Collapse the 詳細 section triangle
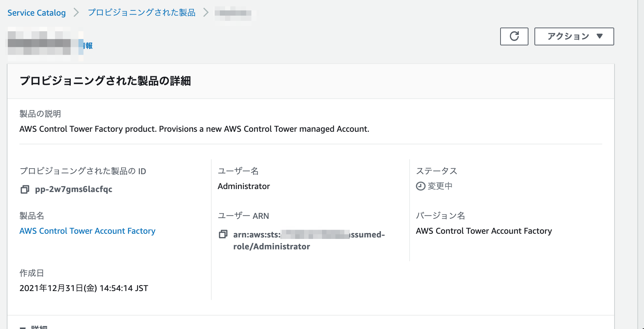Screen dimensions: 644x329 tap(23, 328)
